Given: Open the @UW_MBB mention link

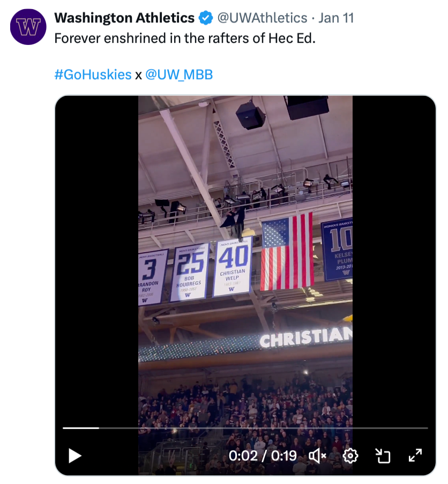Looking at the screenshot, I should [179, 74].
